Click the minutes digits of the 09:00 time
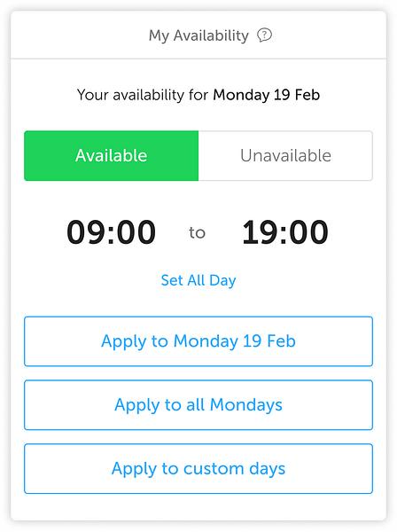Viewport: 397px width, 532px height. [136, 232]
